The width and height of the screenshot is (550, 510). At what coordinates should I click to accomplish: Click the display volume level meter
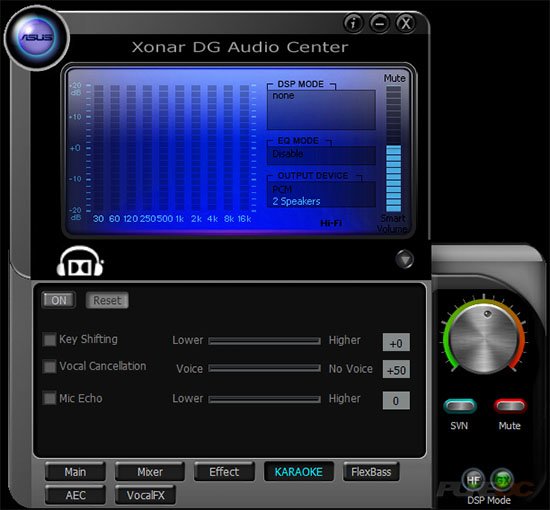[393, 148]
